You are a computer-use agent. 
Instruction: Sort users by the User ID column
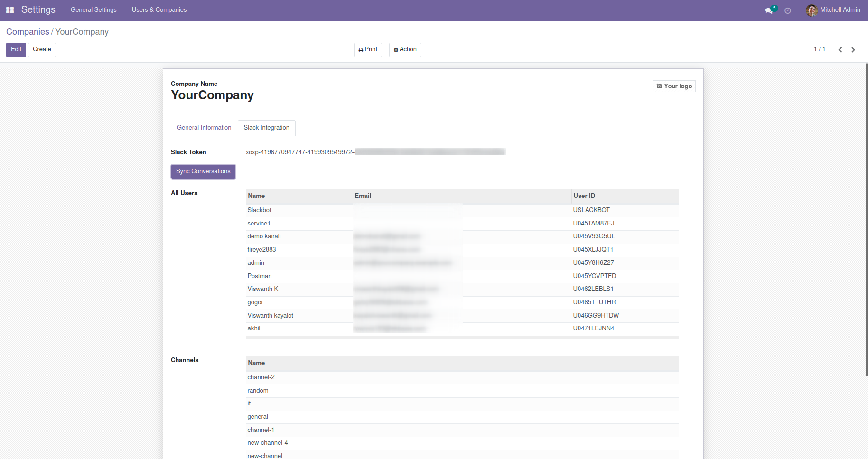[584, 196]
